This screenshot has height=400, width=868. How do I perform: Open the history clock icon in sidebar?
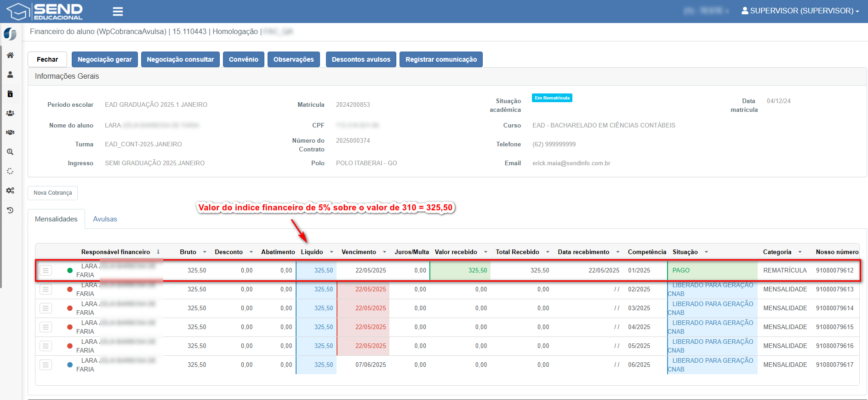(x=10, y=210)
